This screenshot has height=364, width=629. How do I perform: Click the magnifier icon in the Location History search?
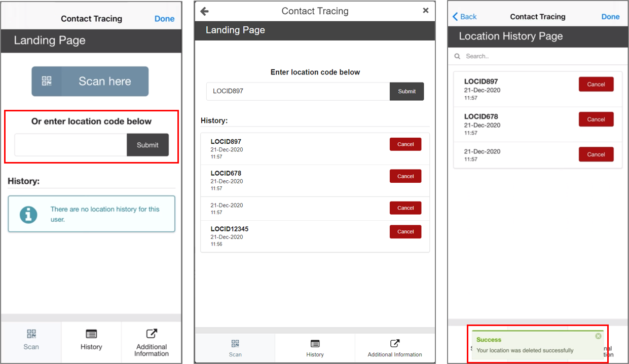[458, 56]
